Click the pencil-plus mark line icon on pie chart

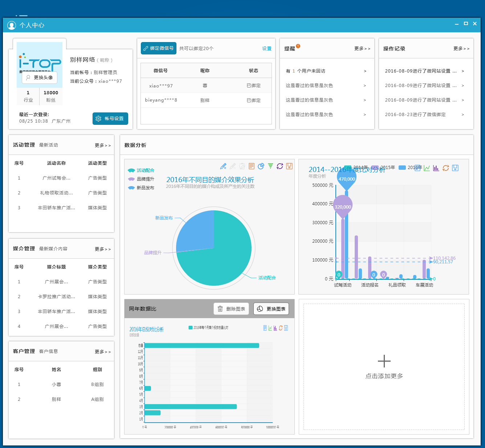click(223, 166)
